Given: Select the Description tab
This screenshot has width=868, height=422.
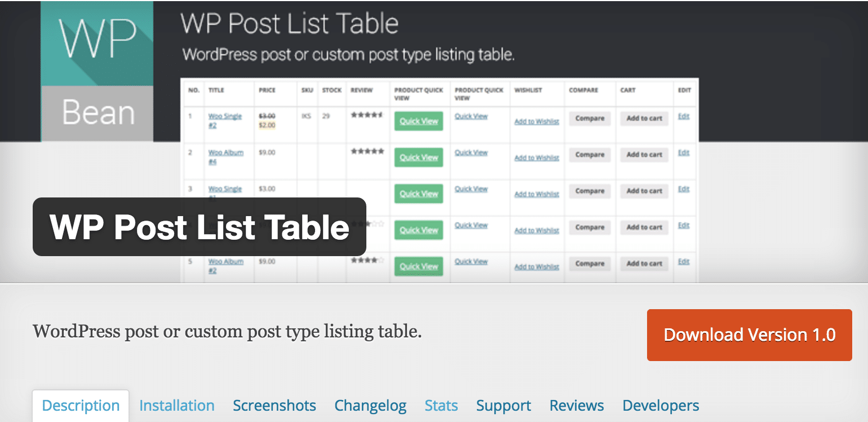Looking at the screenshot, I should click(80, 405).
